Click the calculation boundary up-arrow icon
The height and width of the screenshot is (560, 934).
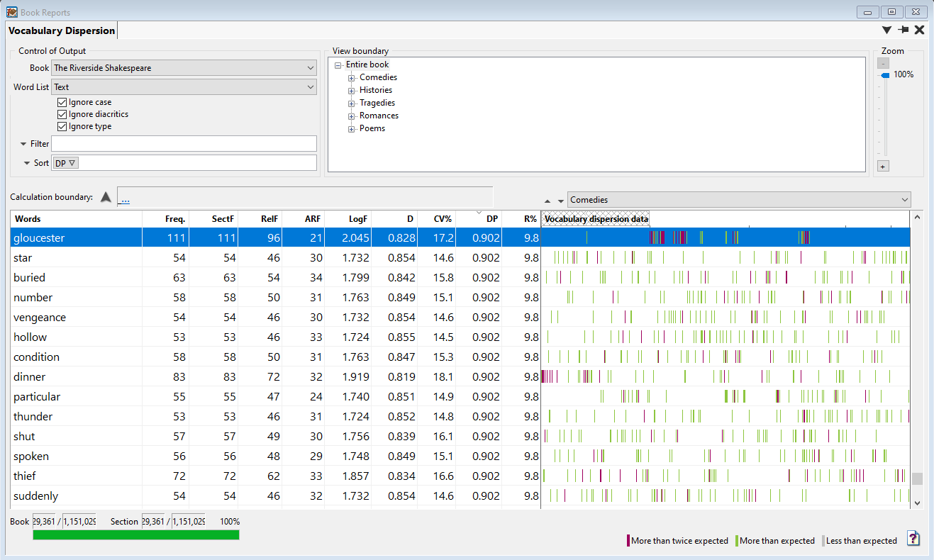tap(106, 197)
